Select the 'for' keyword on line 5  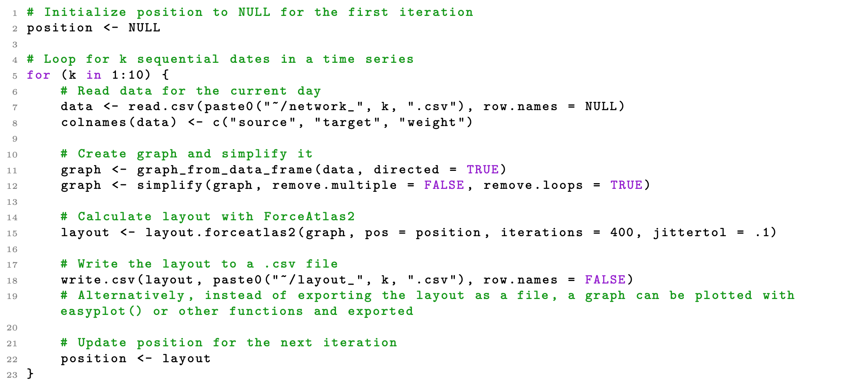point(39,75)
